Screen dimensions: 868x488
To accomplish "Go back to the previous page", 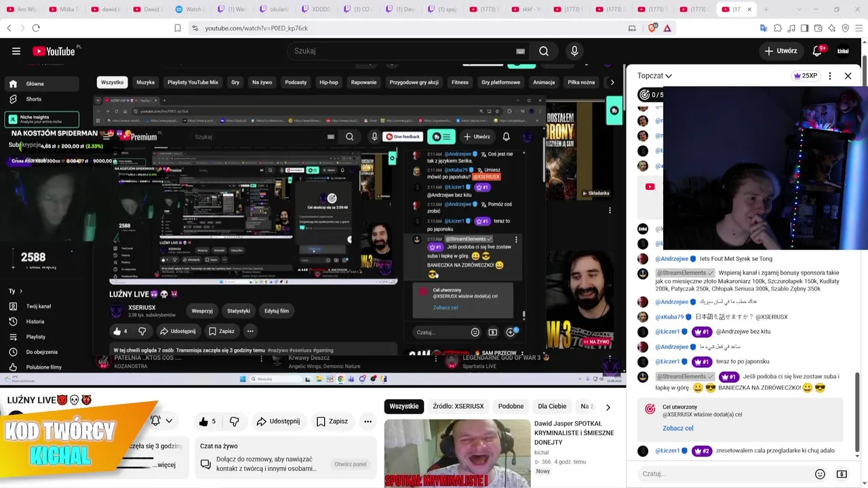I will pos(9,28).
